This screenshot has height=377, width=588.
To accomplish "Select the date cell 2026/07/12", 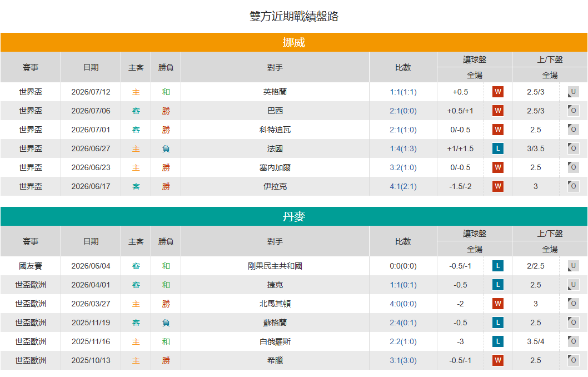I will (91, 92).
